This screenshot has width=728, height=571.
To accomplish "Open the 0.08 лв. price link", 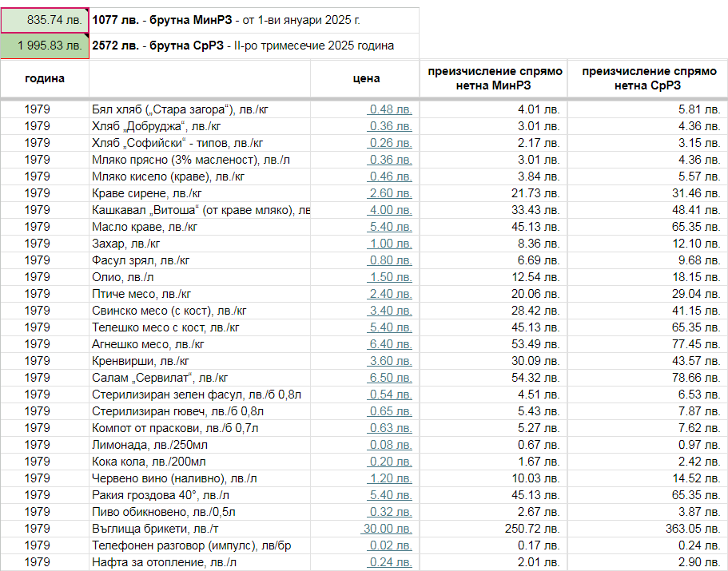I will 391,445.
